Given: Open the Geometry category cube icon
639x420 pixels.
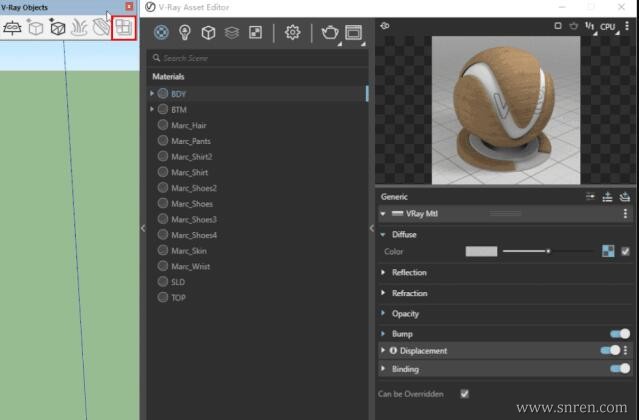Looking at the screenshot, I should point(208,32).
